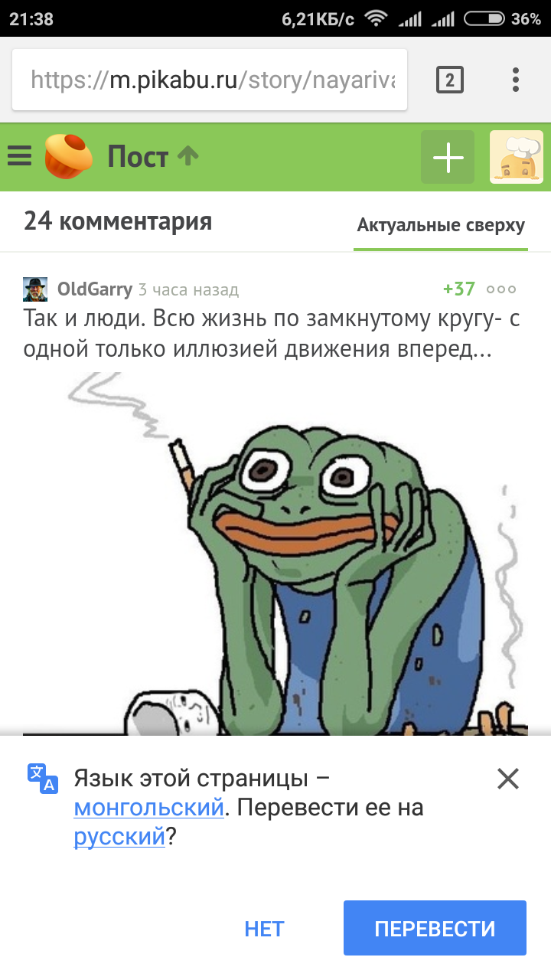This screenshot has height=980, width=551.
Task: Open the user profile avatar with chef hat
Action: (517, 157)
